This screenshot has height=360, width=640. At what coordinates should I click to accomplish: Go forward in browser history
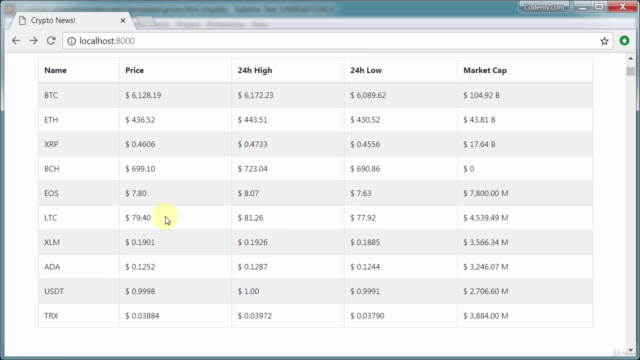coord(33,41)
